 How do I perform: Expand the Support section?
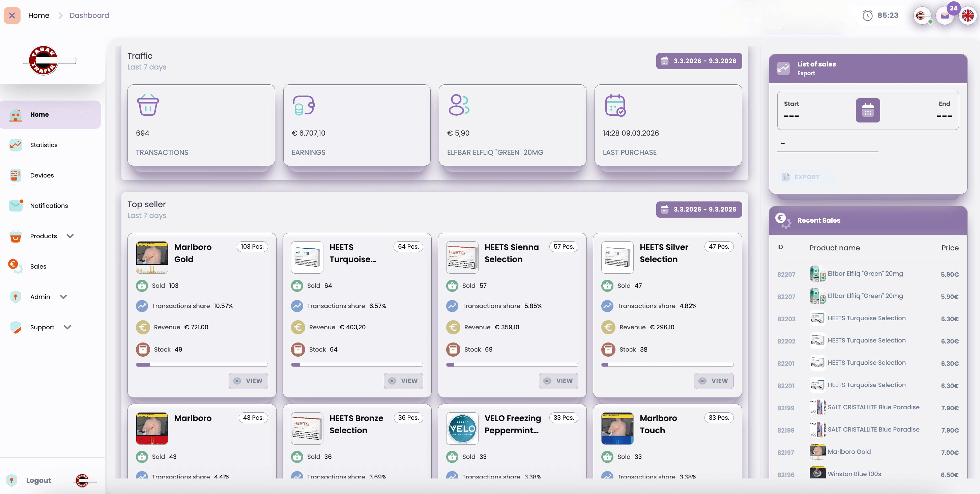pyautogui.click(x=68, y=327)
